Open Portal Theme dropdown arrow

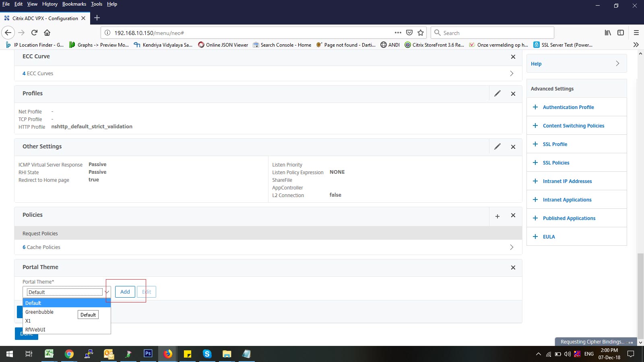tap(107, 292)
